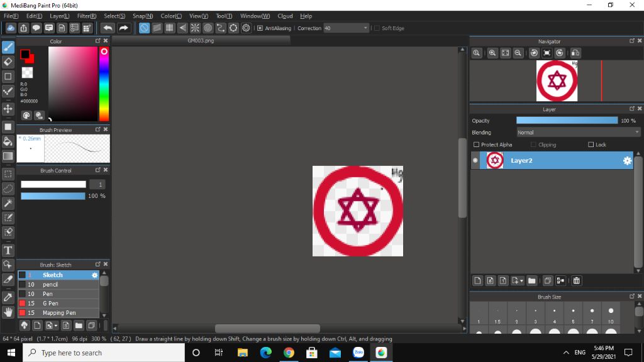Zoom in using Navigator plus magnifier
Screen dimensions: 644x362
[492, 53]
